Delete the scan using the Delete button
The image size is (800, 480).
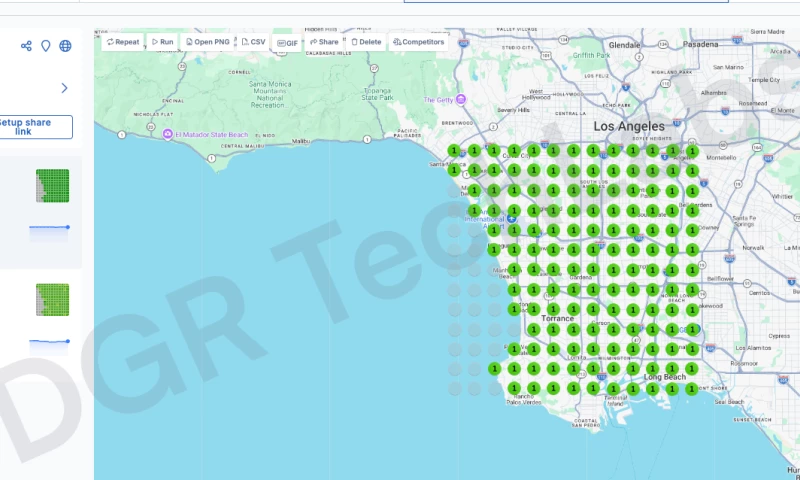coord(366,42)
